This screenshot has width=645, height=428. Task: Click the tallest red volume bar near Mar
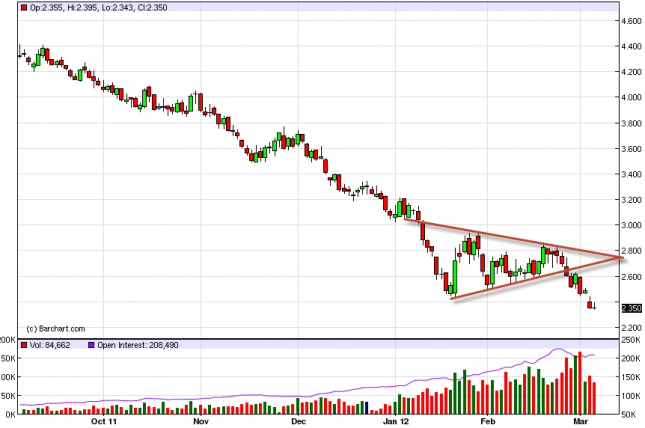[x=580, y=383]
